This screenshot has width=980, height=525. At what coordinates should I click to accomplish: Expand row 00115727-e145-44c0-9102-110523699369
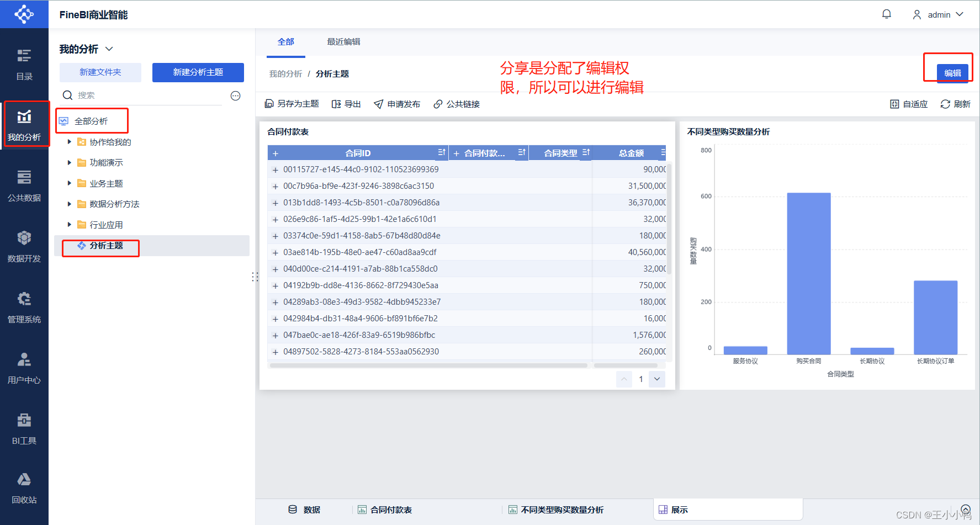[x=275, y=170]
